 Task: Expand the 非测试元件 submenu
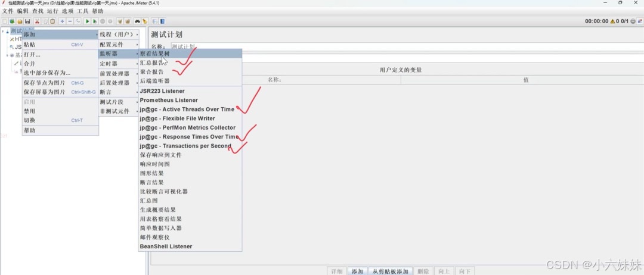119,111
